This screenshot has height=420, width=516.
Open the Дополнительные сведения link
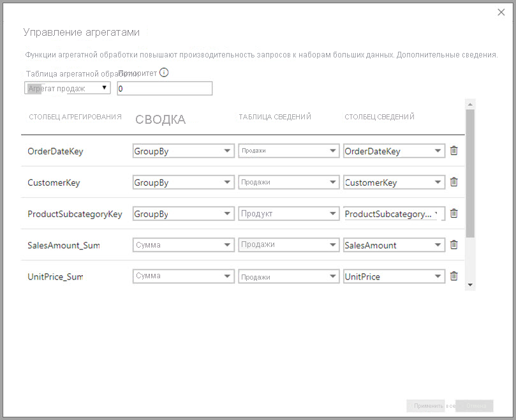[x=447, y=55]
